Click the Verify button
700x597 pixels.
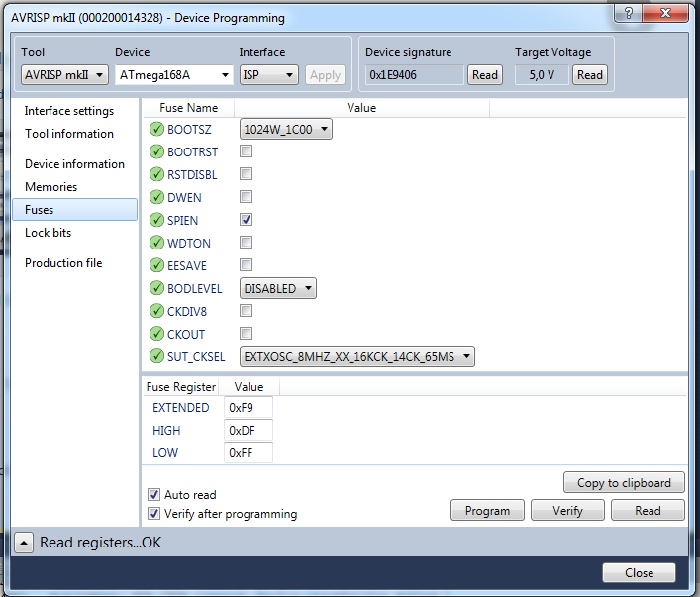[x=567, y=511]
